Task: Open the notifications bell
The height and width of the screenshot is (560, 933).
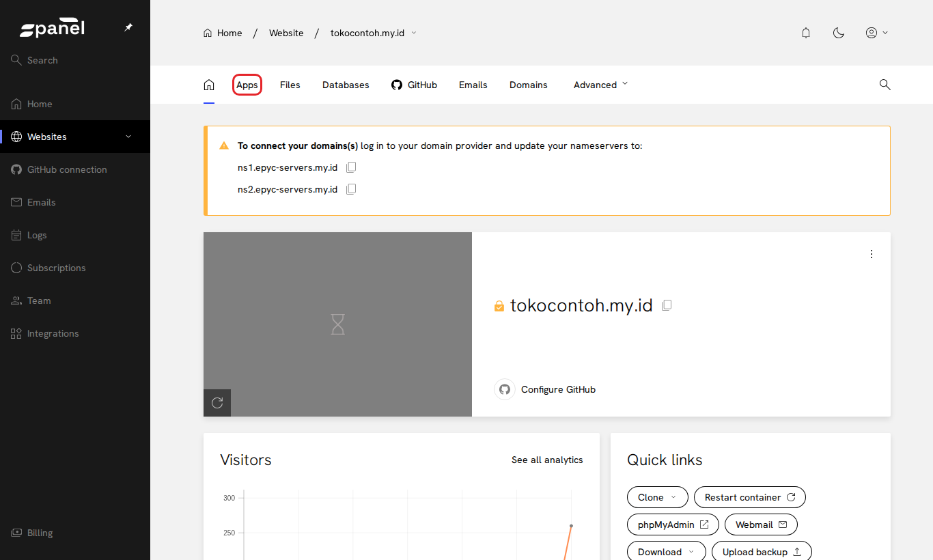Action: click(806, 33)
